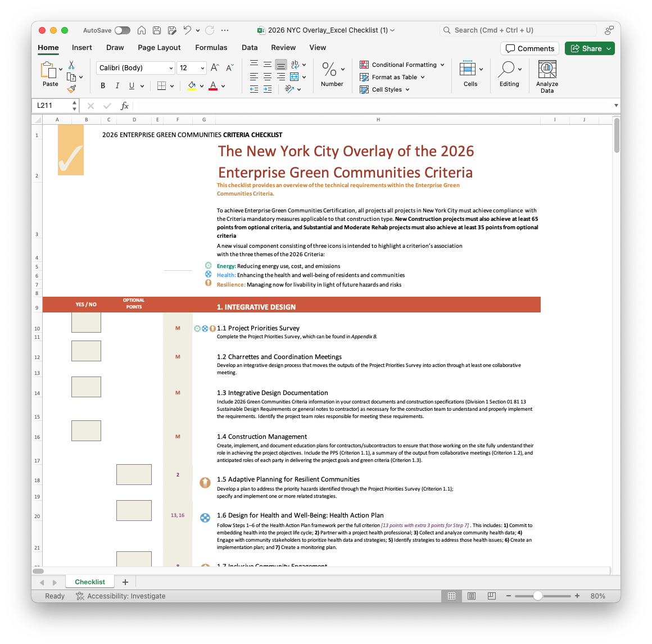The width and height of the screenshot is (652, 644).
Task: Check the Yes/No box for 1.1 Project Priorities Survey
Action: coord(86,323)
